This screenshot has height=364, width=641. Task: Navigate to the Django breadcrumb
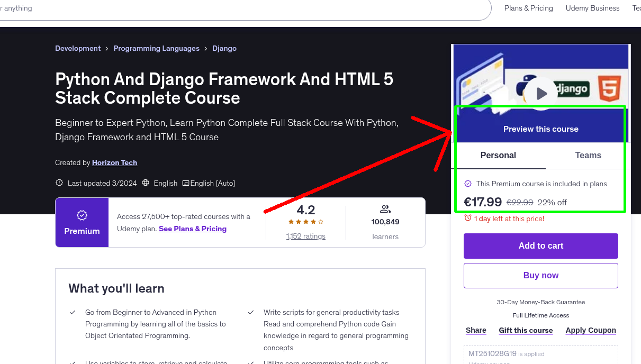pyautogui.click(x=224, y=48)
